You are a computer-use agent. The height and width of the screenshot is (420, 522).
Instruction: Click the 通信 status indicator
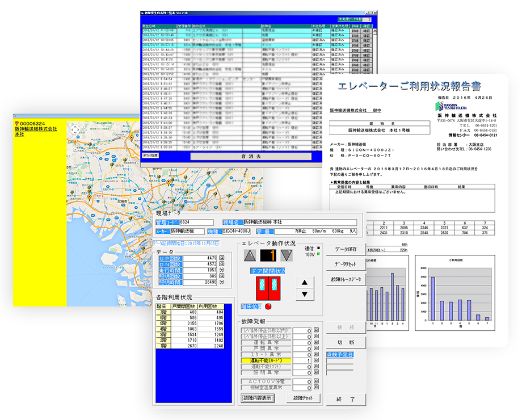[319, 248]
